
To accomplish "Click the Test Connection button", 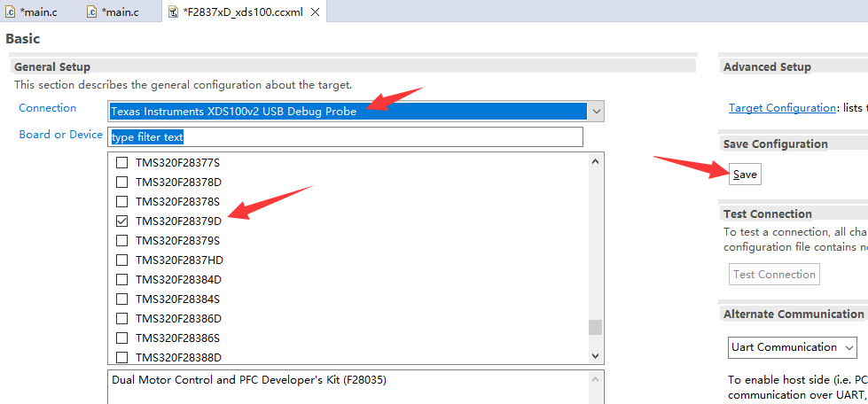I will click(774, 275).
